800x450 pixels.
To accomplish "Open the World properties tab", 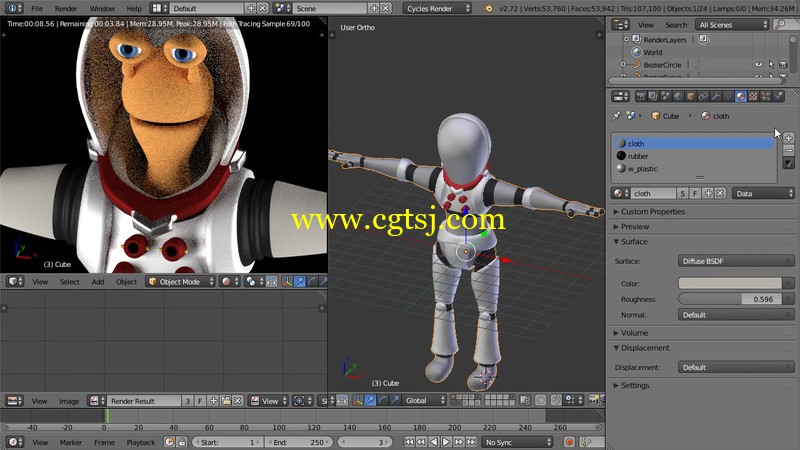I will [678, 96].
